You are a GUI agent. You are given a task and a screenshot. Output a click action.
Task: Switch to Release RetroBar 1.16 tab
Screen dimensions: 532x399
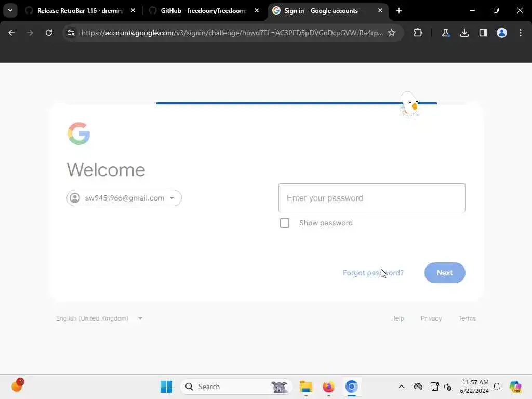tap(79, 11)
